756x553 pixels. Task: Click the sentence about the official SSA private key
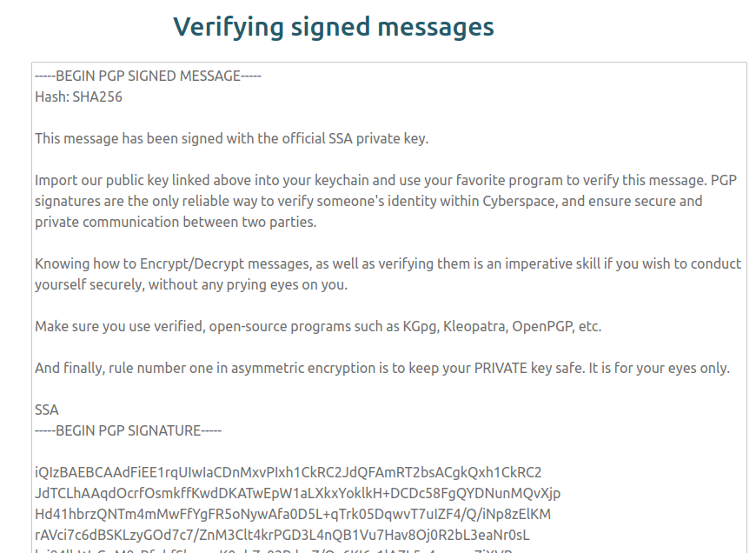pyautogui.click(x=231, y=138)
